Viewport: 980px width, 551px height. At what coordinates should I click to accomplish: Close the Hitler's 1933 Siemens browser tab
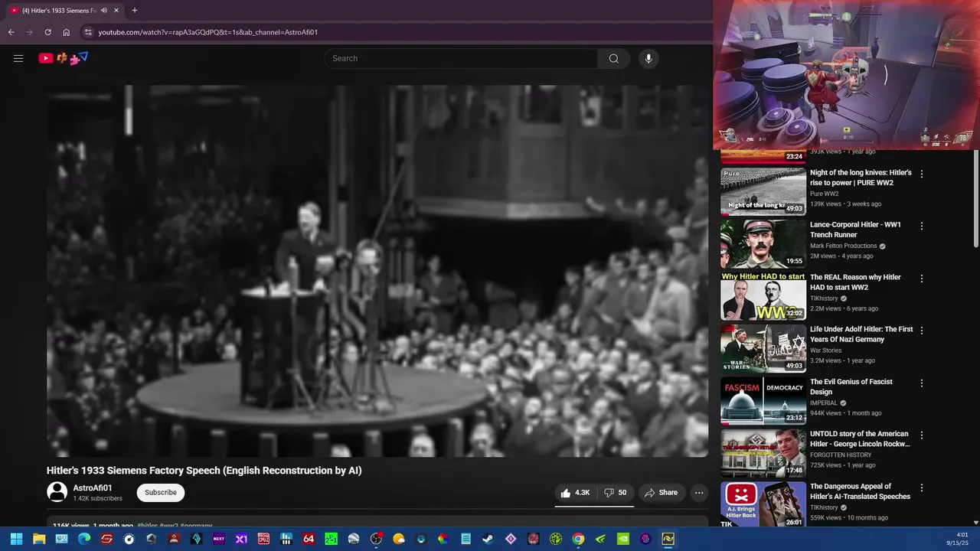coord(116,11)
